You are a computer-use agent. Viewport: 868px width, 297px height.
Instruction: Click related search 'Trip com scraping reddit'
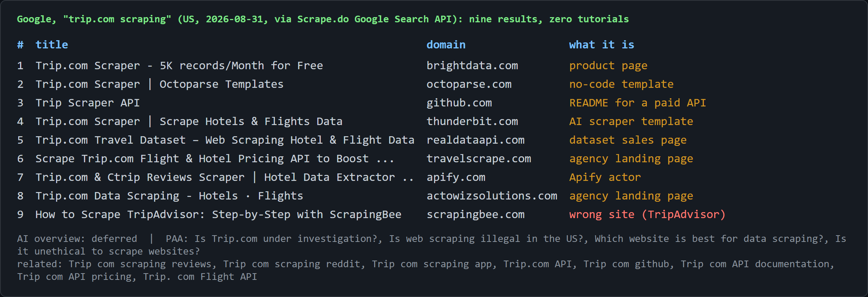pyautogui.click(x=292, y=264)
